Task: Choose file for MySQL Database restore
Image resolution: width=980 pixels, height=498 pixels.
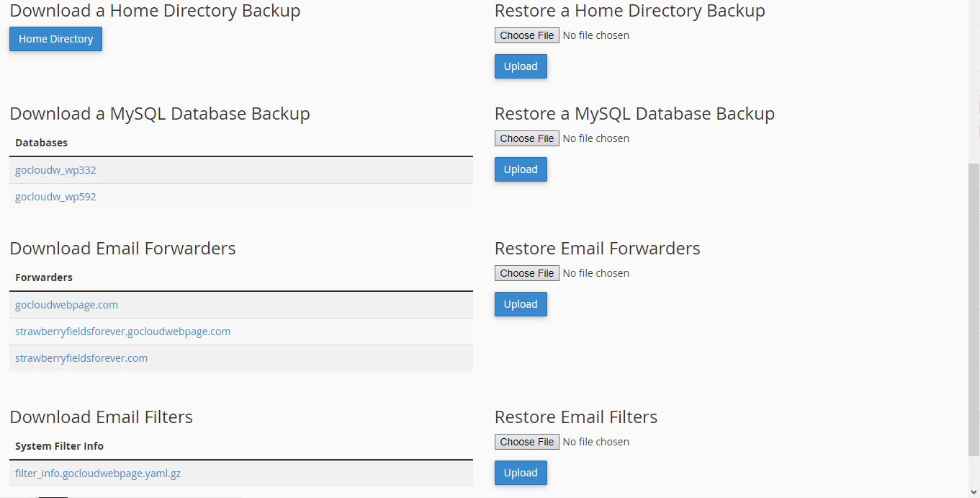Action: tap(527, 138)
